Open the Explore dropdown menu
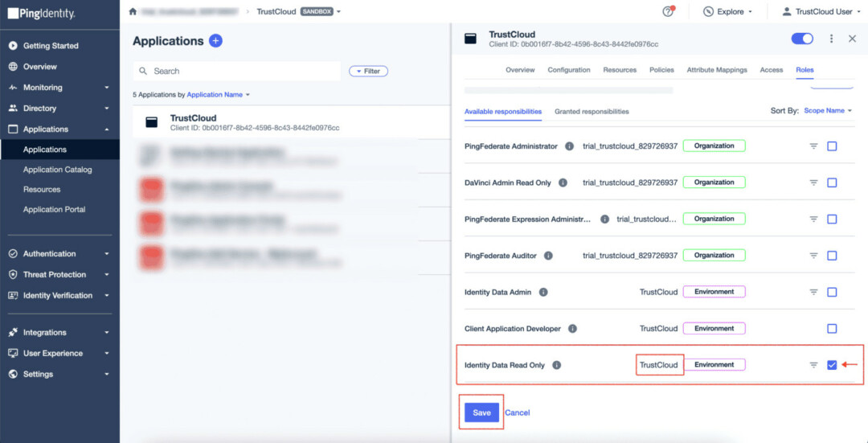The image size is (868, 443). [x=727, y=11]
